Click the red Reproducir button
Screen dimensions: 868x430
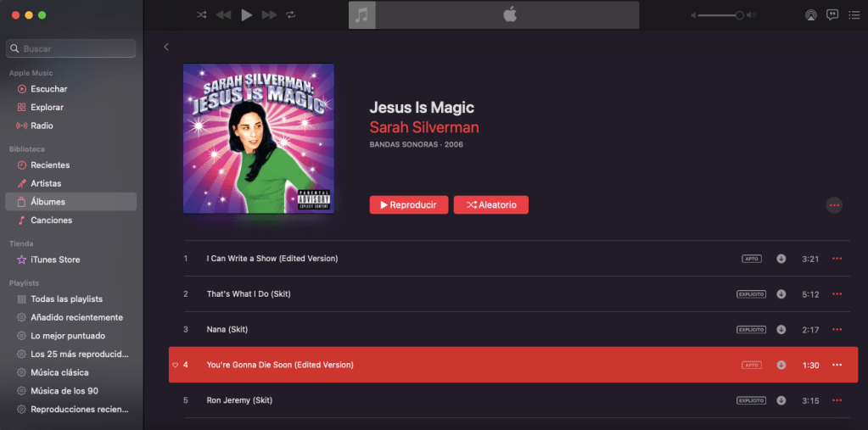pyautogui.click(x=408, y=205)
